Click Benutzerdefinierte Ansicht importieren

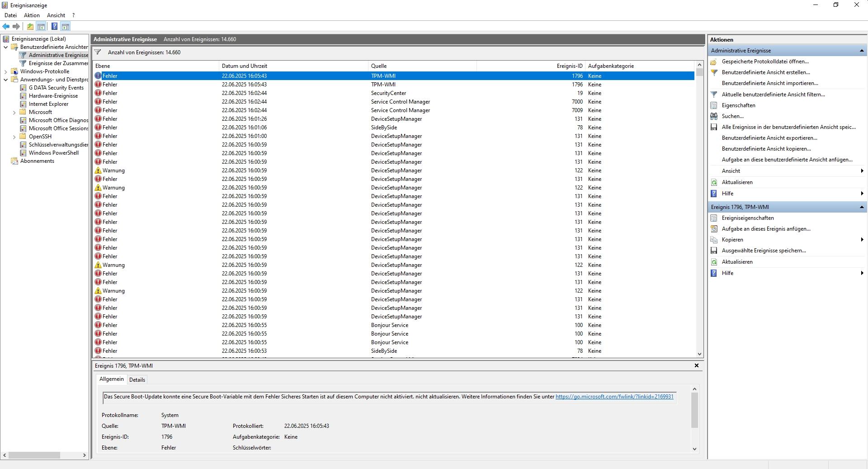click(770, 83)
